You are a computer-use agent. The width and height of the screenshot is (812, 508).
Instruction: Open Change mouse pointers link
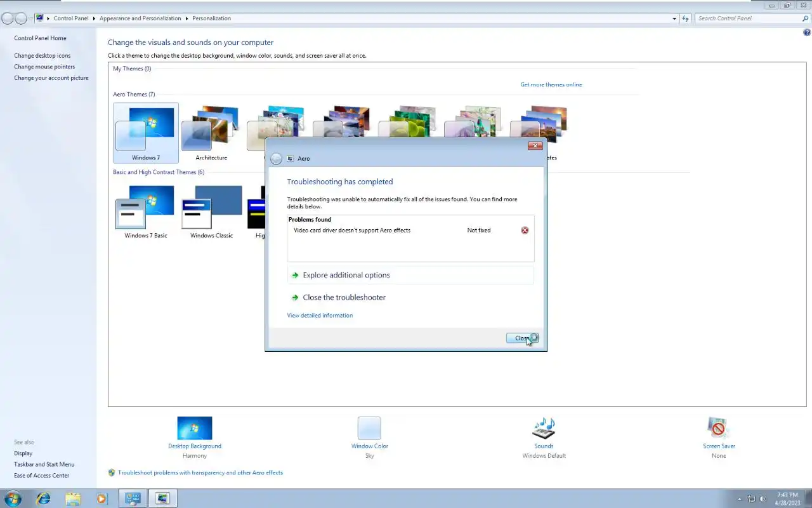(44, 67)
